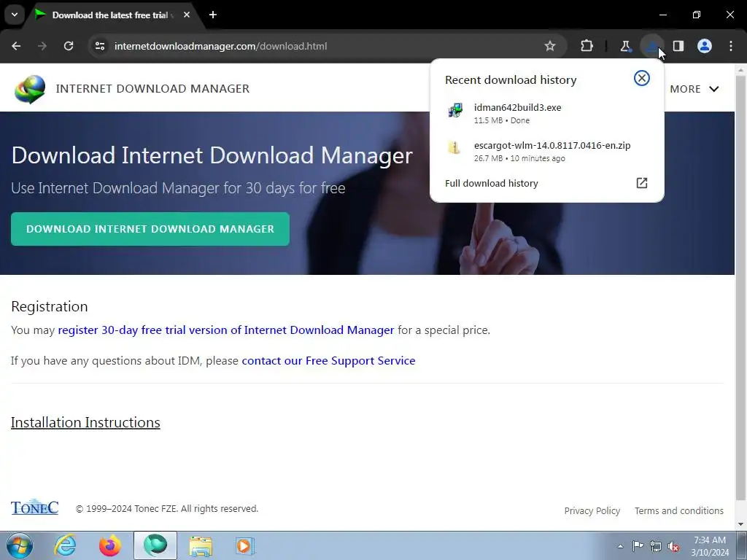747x560 pixels.
Task: Click the idman642build3.exe file icon
Action: click(455, 110)
